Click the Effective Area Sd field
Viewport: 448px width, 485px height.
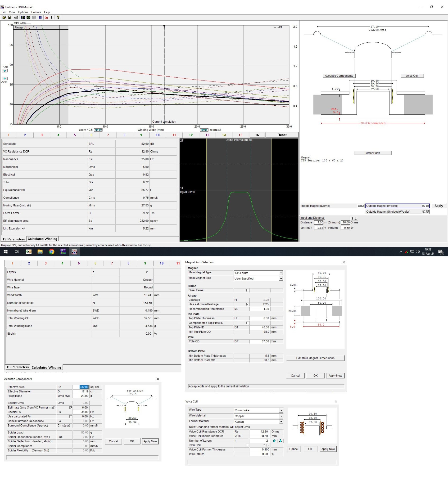[81, 387]
